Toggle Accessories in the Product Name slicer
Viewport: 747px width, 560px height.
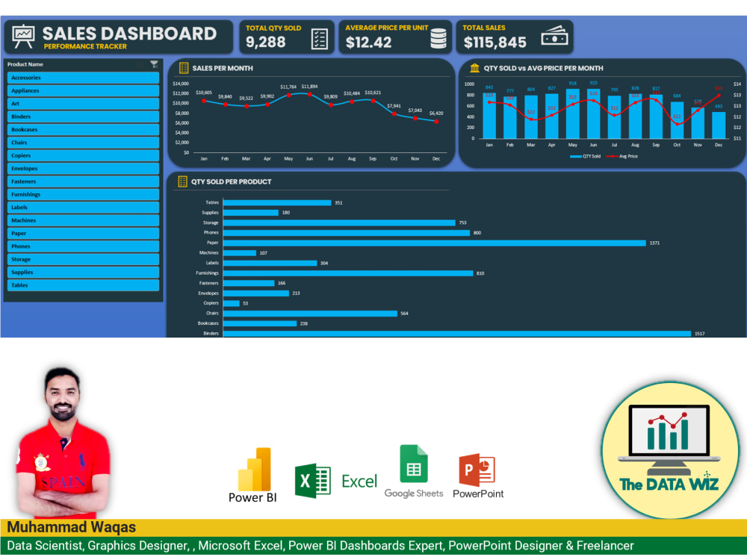click(82, 77)
